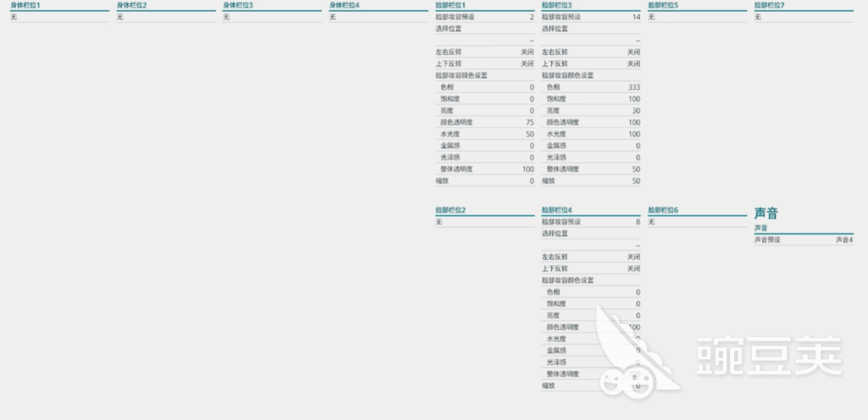The image size is (868, 420).
Task: Open 脸部妆容预设 value 14 in 脸部栏位3
Action: click(590, 17)
